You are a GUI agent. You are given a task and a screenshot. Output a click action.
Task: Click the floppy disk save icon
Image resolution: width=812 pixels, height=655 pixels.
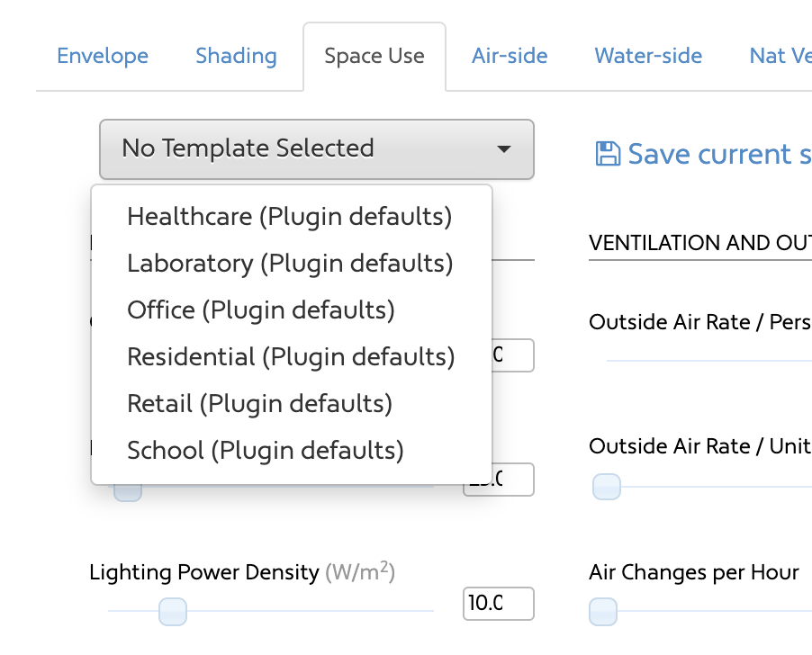(x=608, y=154)
